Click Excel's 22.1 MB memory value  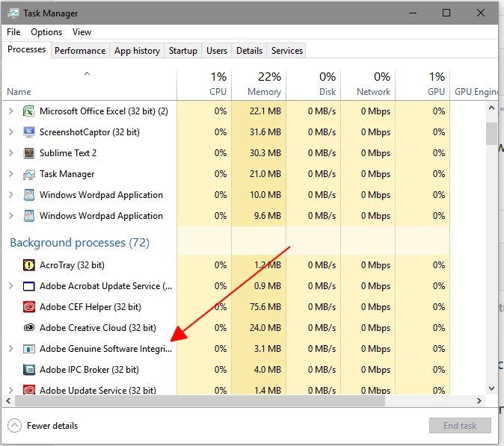(x=265, y=111)
